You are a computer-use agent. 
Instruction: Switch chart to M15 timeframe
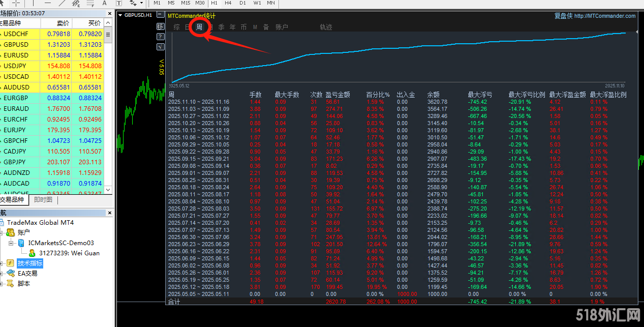click(186, 3)
